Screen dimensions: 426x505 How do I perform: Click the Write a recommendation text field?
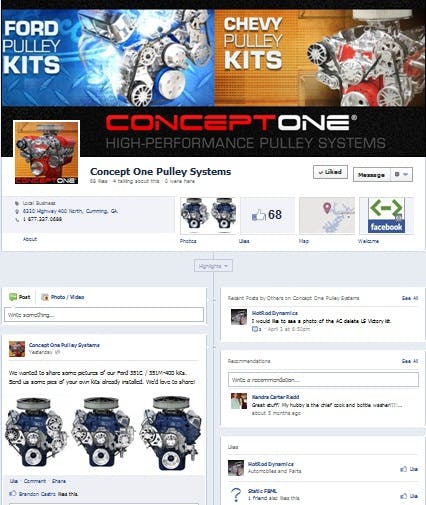point(323,380)
